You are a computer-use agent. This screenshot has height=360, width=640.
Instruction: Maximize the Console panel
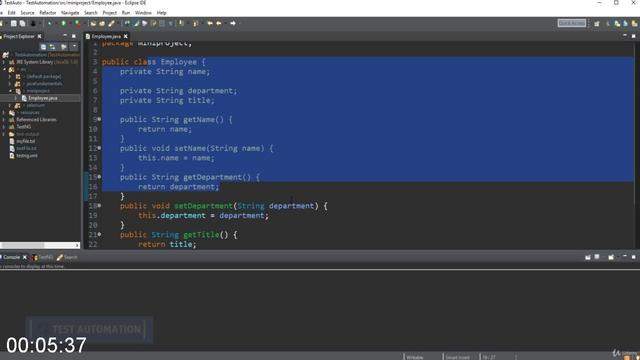click(x=633, y=257)
